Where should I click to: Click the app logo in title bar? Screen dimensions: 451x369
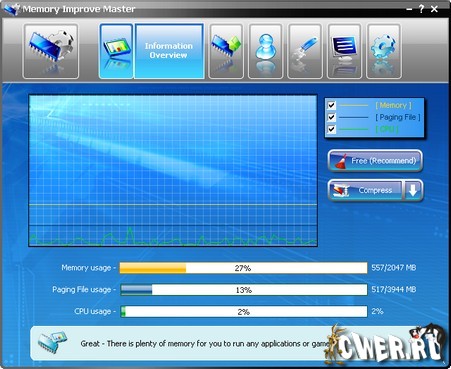click(11, 9)
